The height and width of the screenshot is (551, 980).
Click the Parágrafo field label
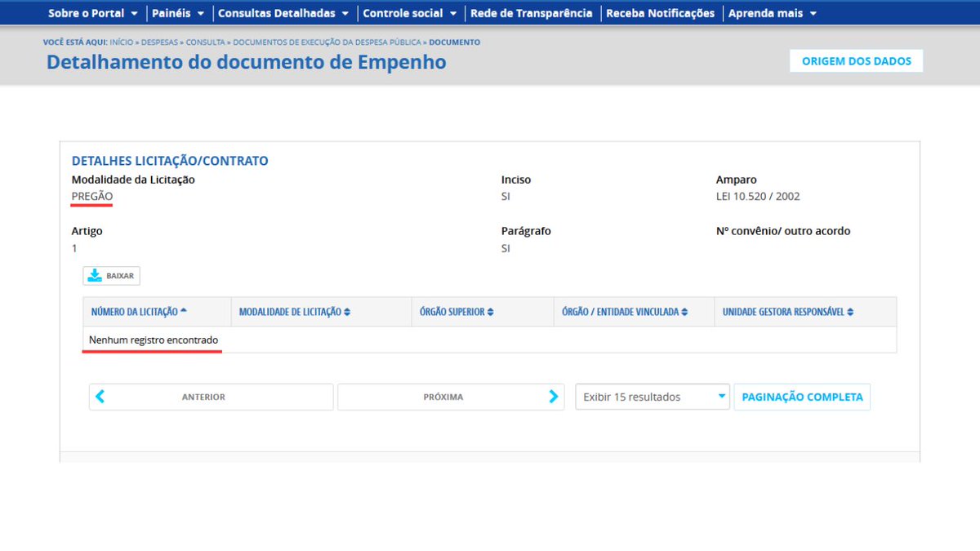pos(526,231)
